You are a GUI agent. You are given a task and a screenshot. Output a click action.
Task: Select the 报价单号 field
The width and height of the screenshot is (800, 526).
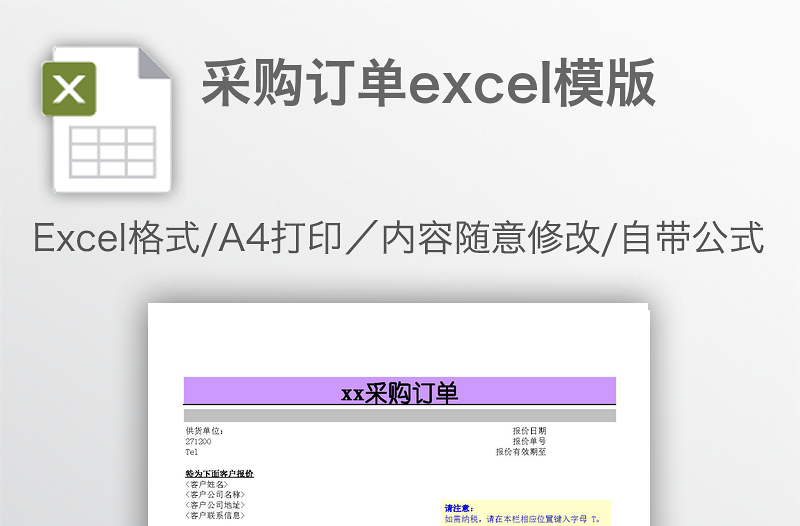(529, 441)
